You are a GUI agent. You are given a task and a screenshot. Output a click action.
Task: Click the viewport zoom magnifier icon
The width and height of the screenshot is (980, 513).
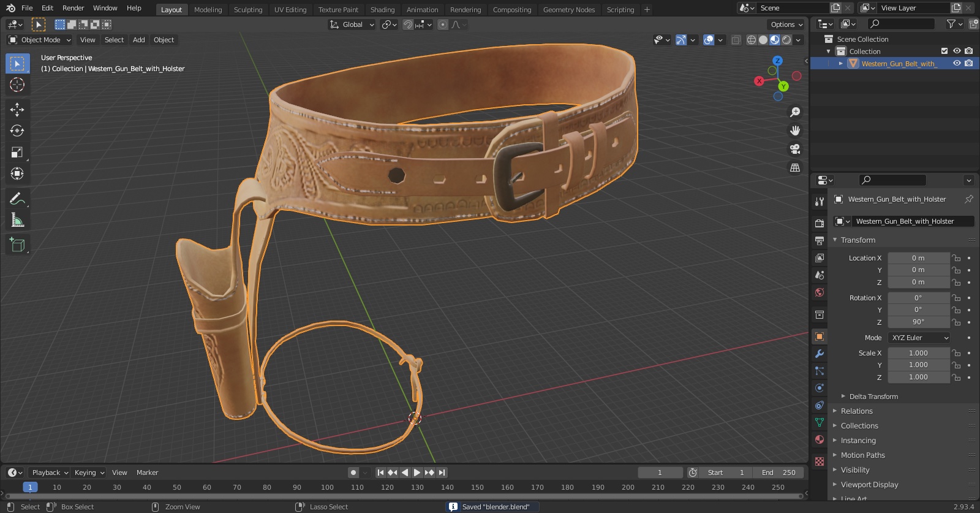795,112
